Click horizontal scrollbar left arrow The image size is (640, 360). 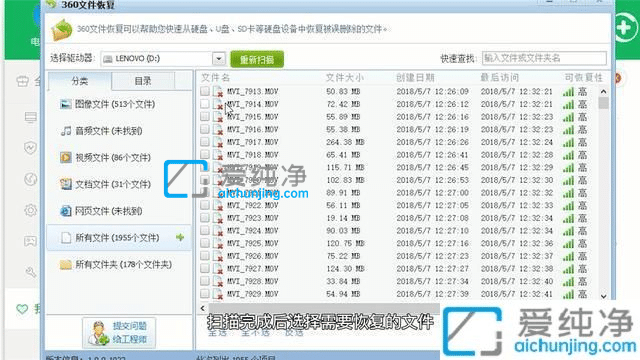203,308
